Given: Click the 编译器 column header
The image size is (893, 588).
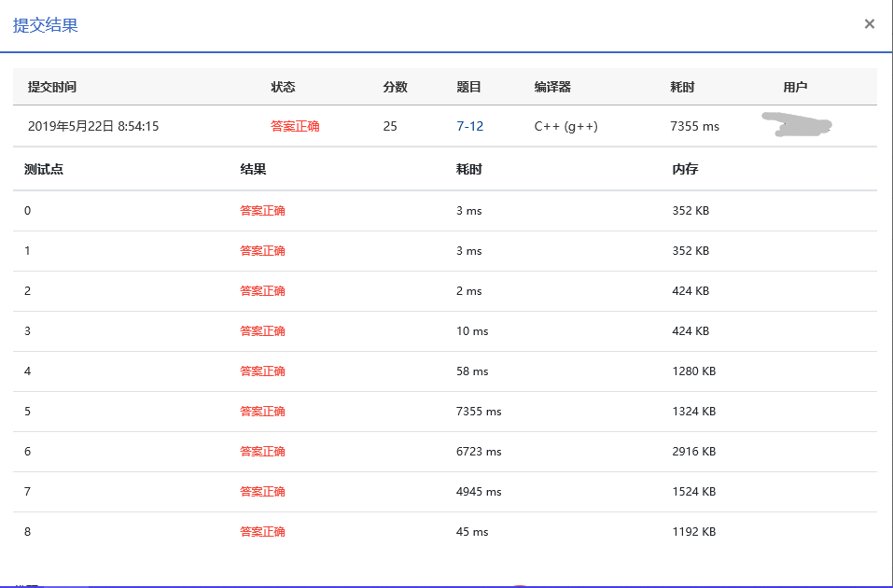Looking at the screenshot, I should (x=552, y=87).
